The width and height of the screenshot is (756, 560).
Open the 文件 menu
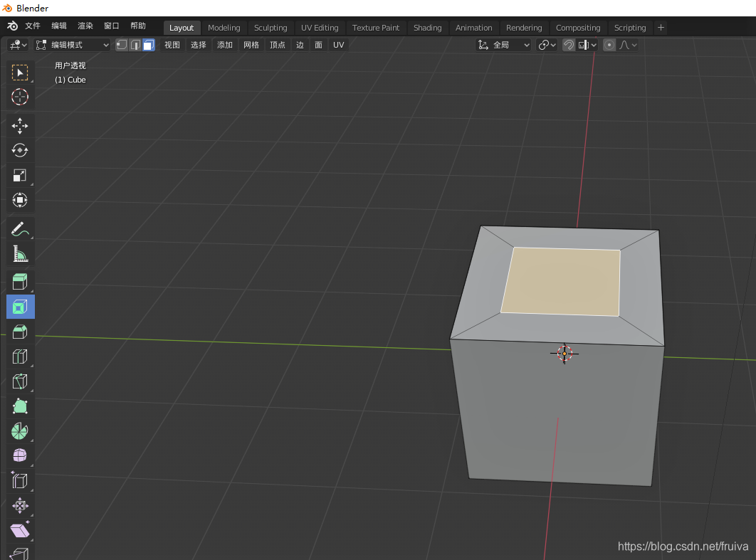click(x=32, y=26)
